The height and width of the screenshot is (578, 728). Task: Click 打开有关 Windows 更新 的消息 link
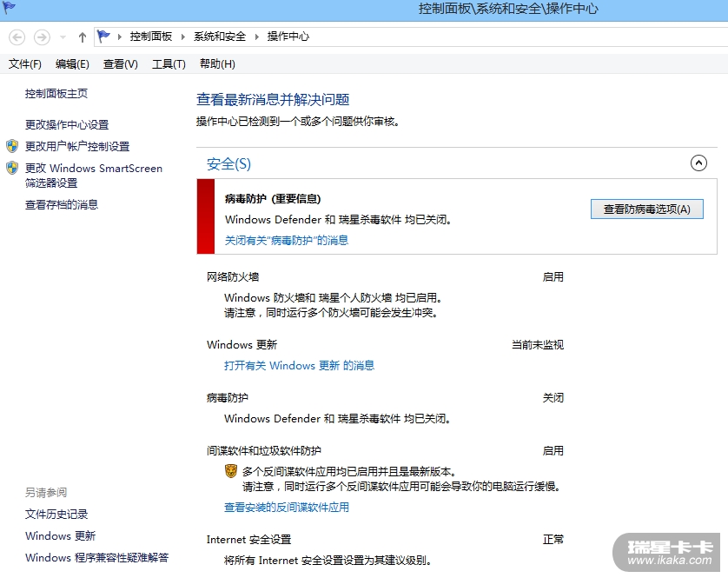point(299,366)
